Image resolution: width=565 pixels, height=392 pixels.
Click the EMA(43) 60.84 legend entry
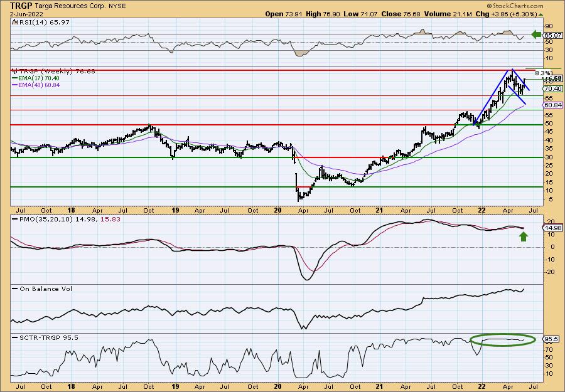click(36, 85)
